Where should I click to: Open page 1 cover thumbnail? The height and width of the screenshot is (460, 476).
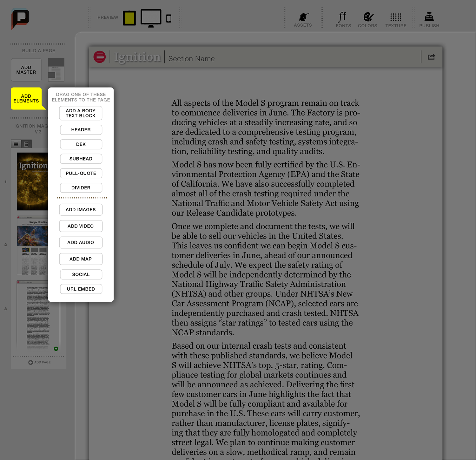pyautogui.click(x=32, y=181)
